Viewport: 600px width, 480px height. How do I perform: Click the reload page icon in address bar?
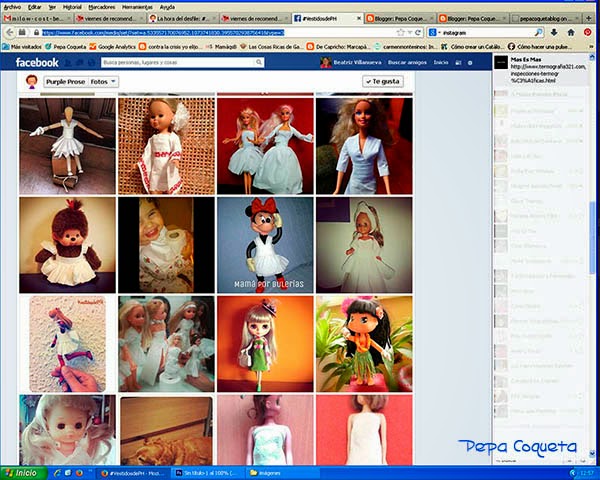pyautogui.click(x=417, y=33)
